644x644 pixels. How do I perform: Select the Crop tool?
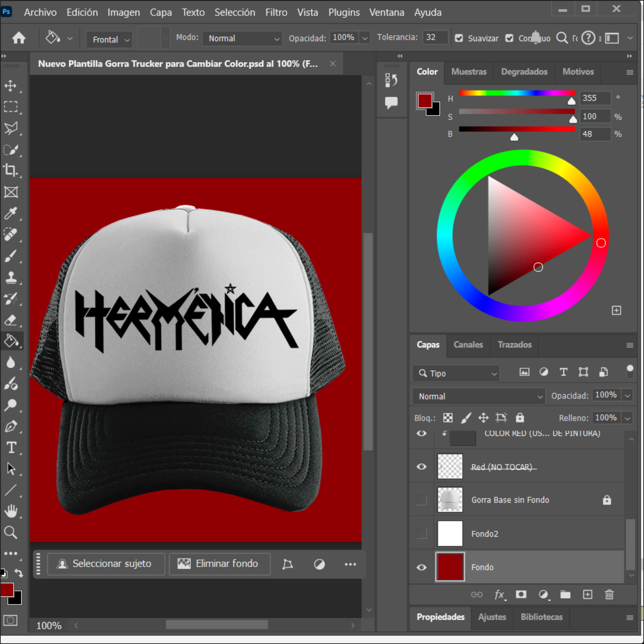click(x=11, y=170)
